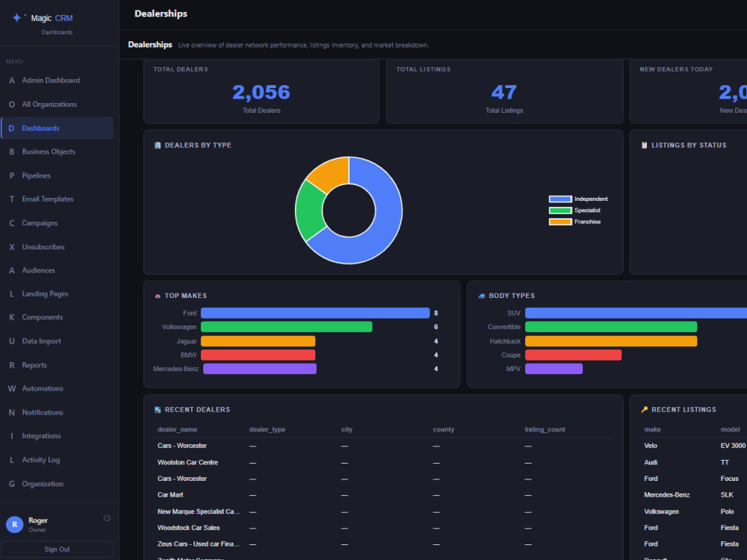This screenshot has width=747, height=560.
Task: Click the Hatchback bar in Body Types
Action: pos(611,341)
